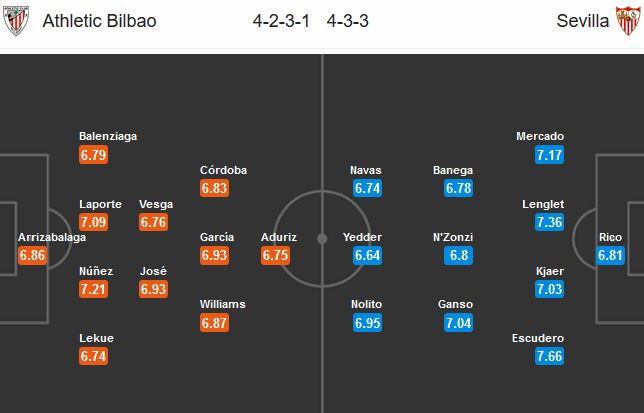The height and width of the screenshot is (413, 644).
Task: Click Laporte's 7.09 rating badge
Action: tap(94, 222)
